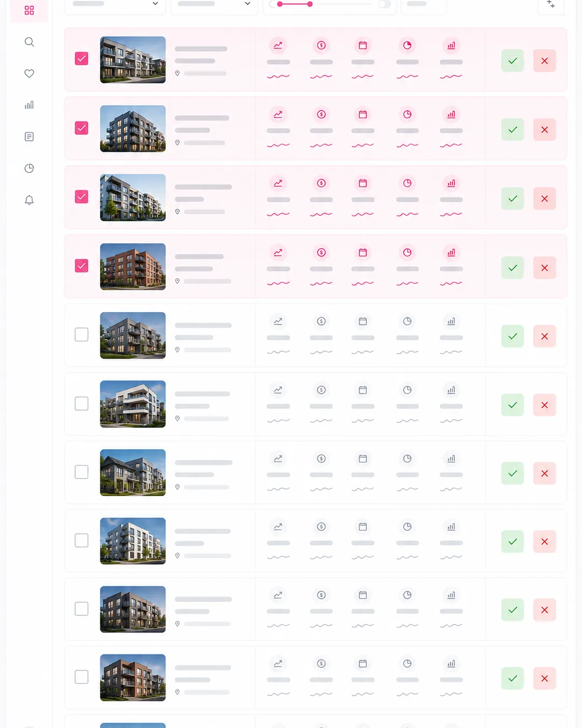Open the sixth listing's white building thumbnail
582x728 pixels.
[133, 404]
